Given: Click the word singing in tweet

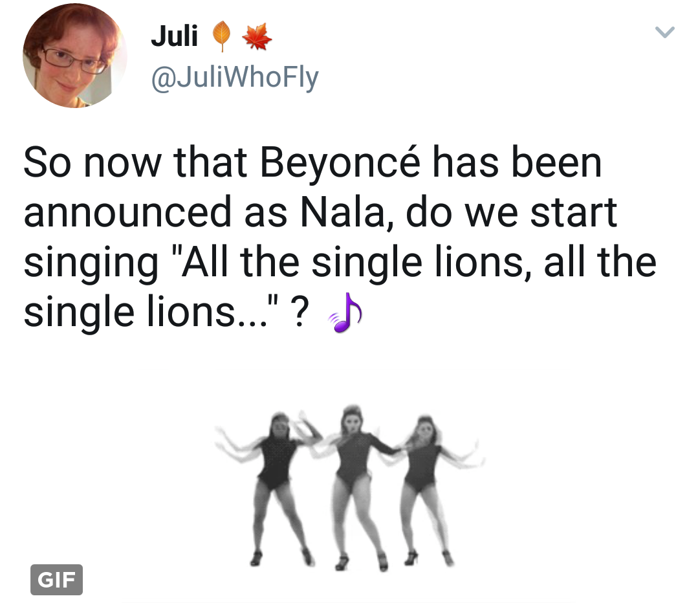Looking at the screenshot, I should tap(91, 263).
